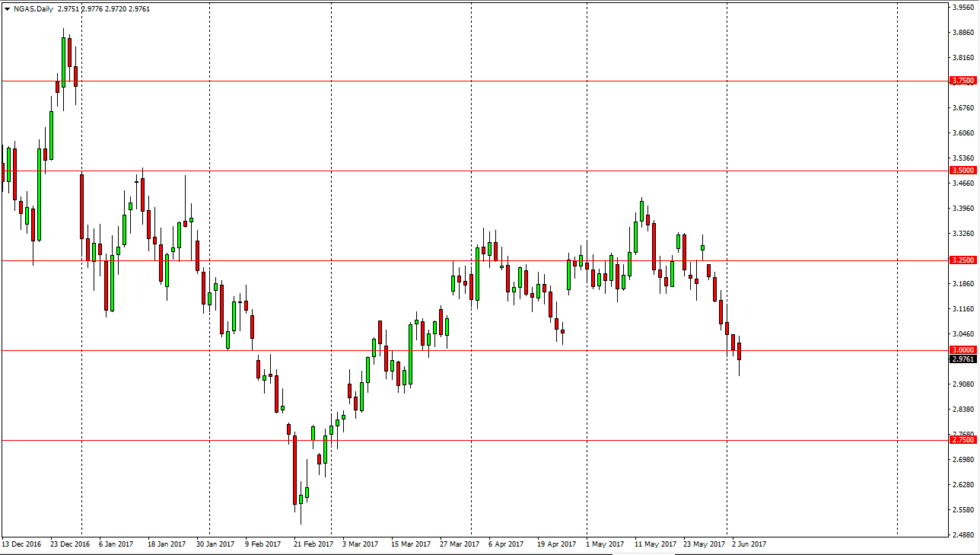Viewport: 980px width, 555px height.
Task: Click the 13 Dec 2016 date label
Action: coord(21,544)
